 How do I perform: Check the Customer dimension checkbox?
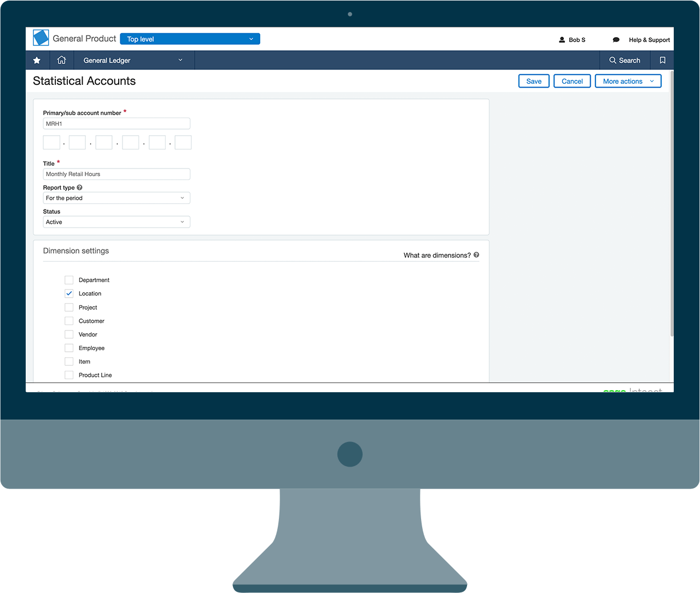[69, 321]
